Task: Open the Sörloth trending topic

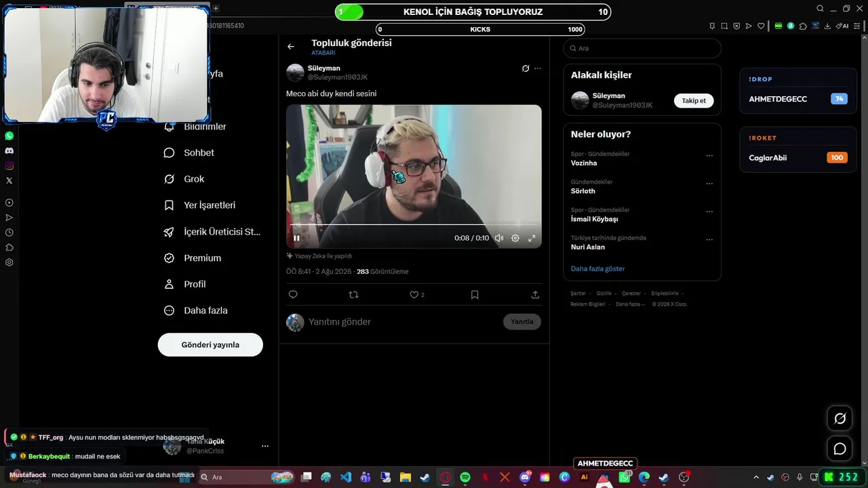Action: (583, 191)
